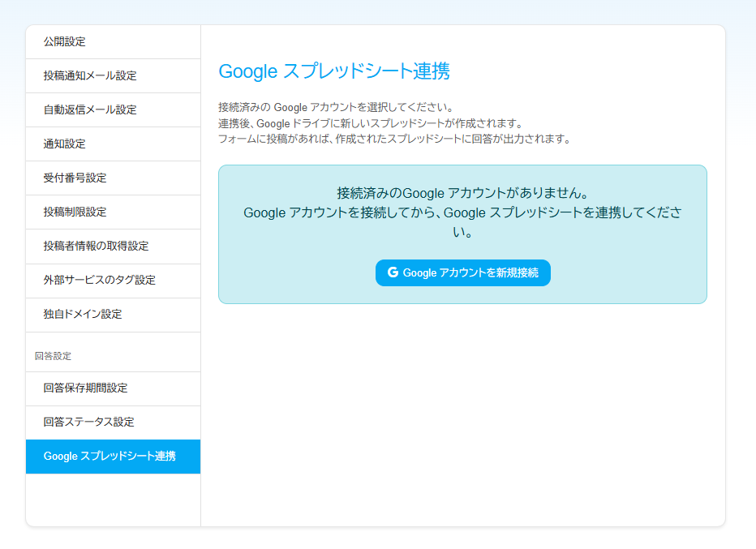Click the Google スプレッドシート連携 page heading
This screenshot has height=549, width=756.
point(334,71)
